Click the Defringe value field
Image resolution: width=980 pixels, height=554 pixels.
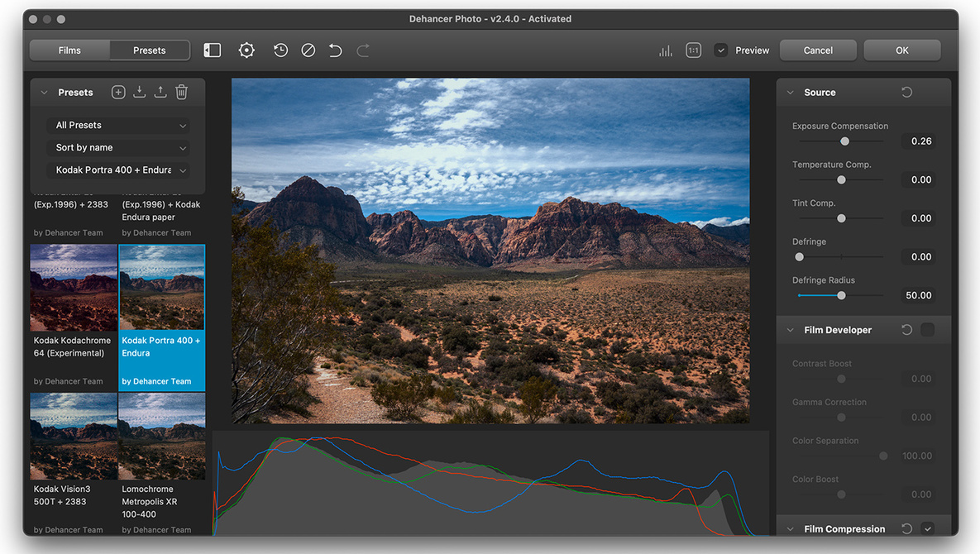[x=919, y=256]
